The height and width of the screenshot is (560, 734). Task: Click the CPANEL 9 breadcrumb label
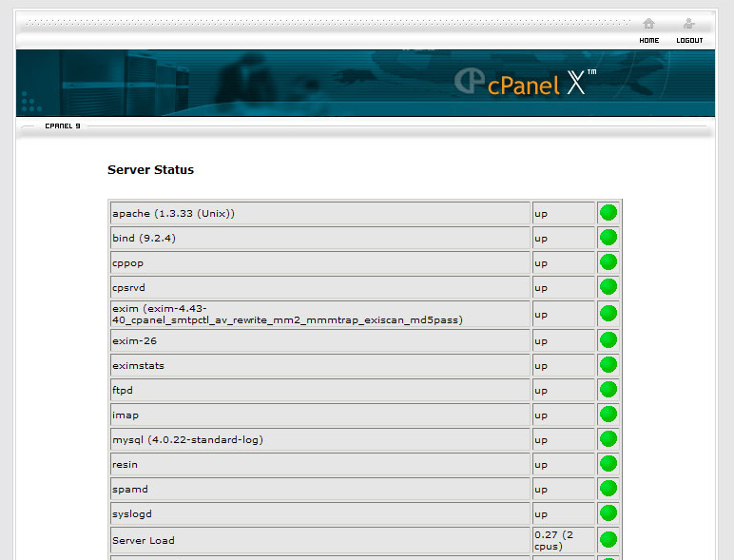(x=63, y=126)
